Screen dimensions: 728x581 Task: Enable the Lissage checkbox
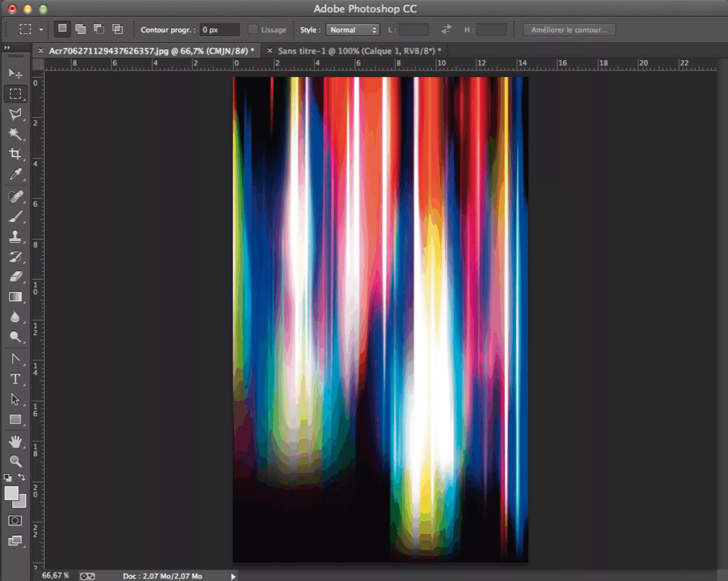[253, 30]
